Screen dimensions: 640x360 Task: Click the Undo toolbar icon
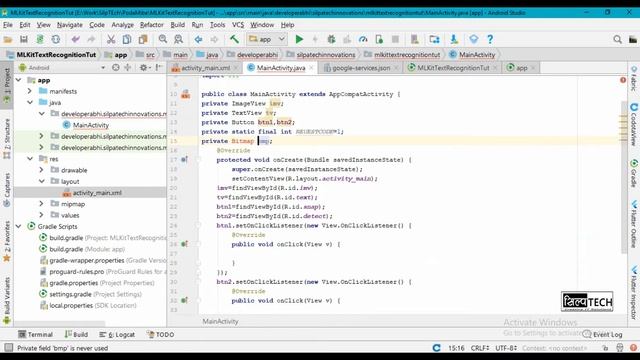pyautogui.click(x=76, y=40)
